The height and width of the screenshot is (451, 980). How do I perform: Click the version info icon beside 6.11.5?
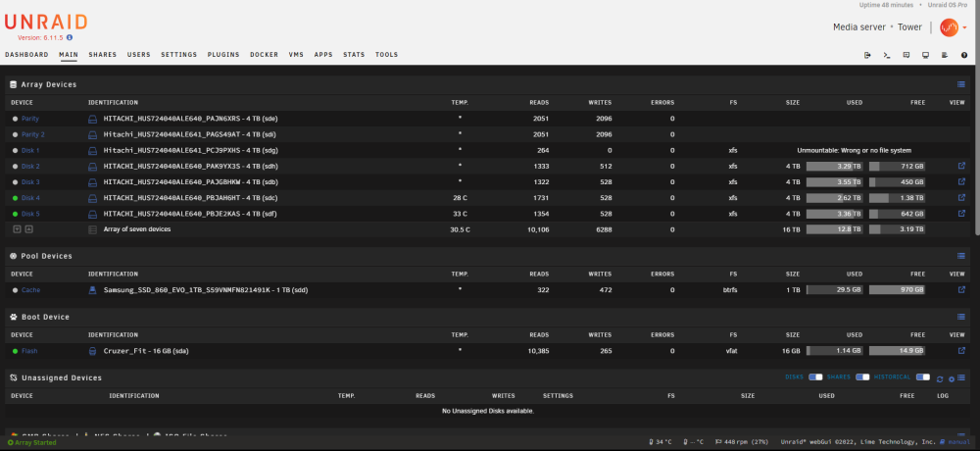click(70, 37)
